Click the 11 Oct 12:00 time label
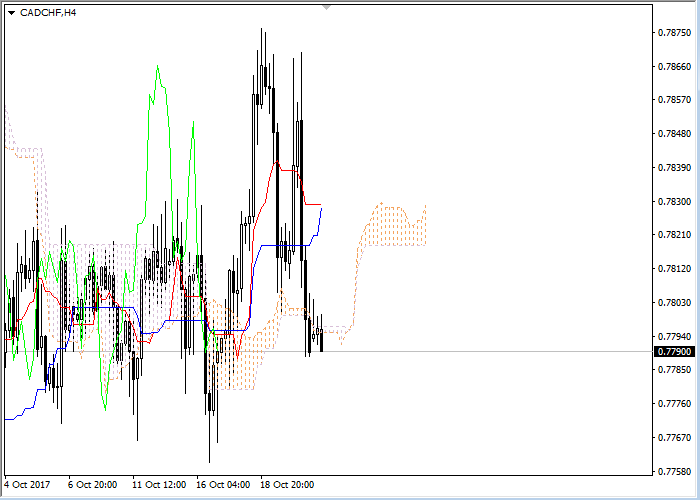Viewport: 700px width, 500px height. click(159, 485)
